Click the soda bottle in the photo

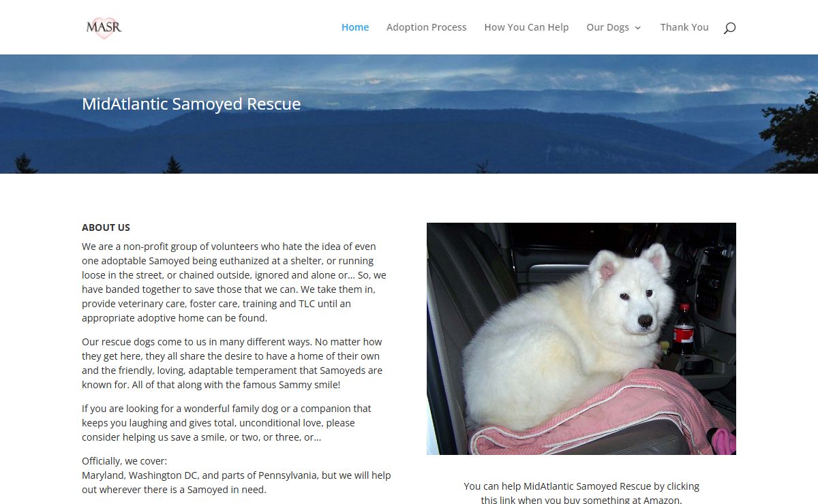[683, 329]
